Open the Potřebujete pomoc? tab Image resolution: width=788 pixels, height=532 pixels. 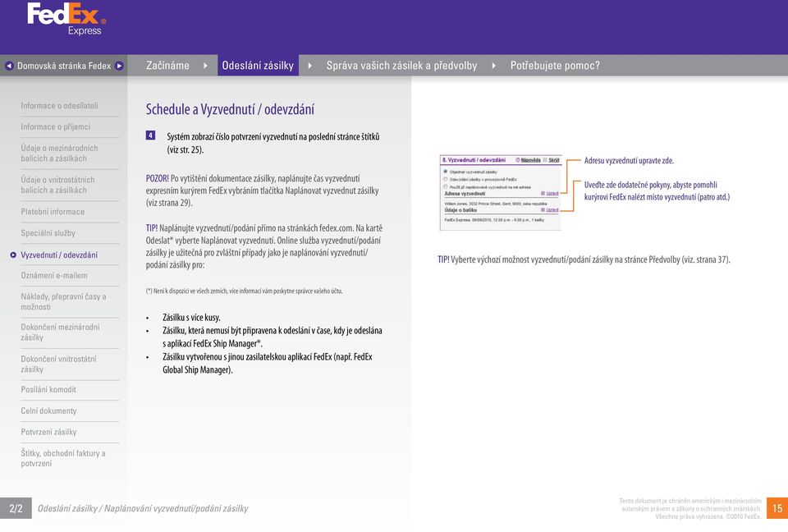[x=555, y=66]
